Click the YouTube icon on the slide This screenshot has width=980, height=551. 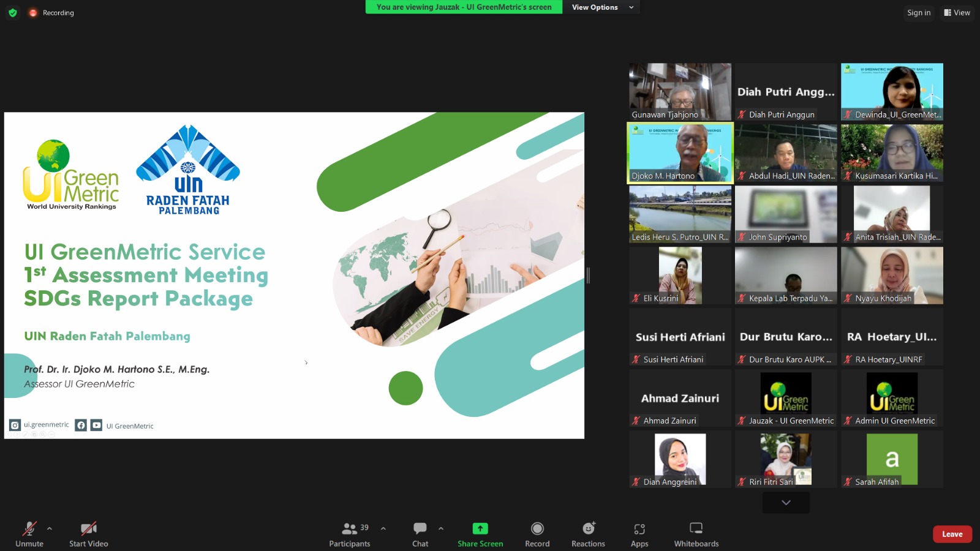96,425
